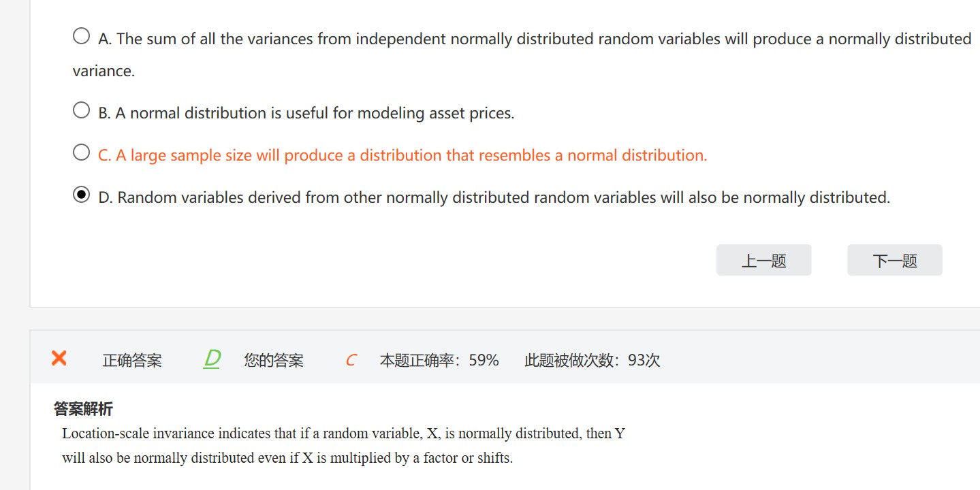The width and height of the screenshot is (980, 490).
Task: Click the explanation line ending in 'factor or shifts'
Action: (x=287, y=458)
